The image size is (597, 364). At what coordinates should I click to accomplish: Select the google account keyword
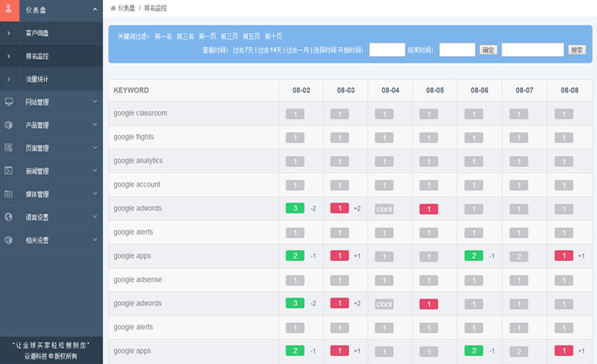pyautogui.click(x=137, y=185)
